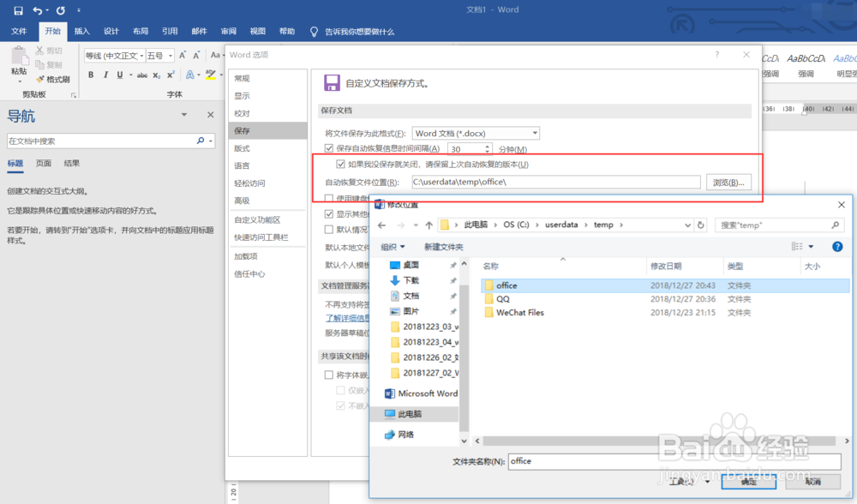The width and height of the screenshot is (857, 504).
Task: Switch navigation pane to Pages tab
Action: [x=43, y=164]
